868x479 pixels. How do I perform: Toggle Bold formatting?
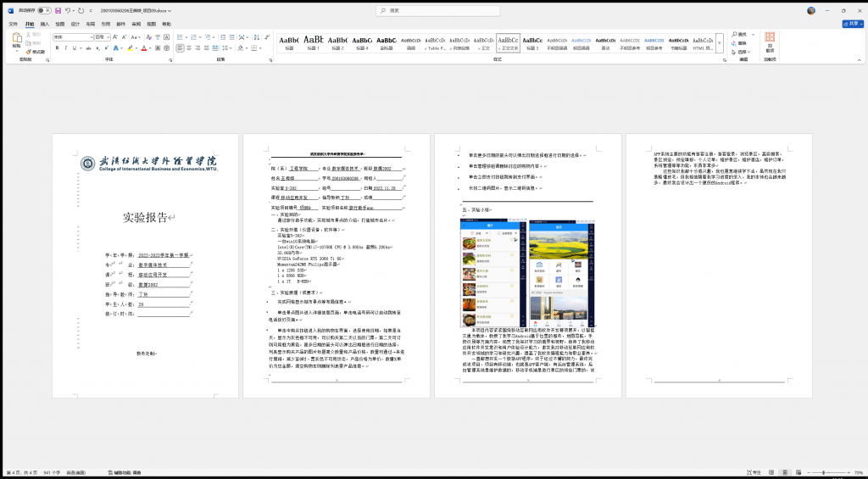57,48
